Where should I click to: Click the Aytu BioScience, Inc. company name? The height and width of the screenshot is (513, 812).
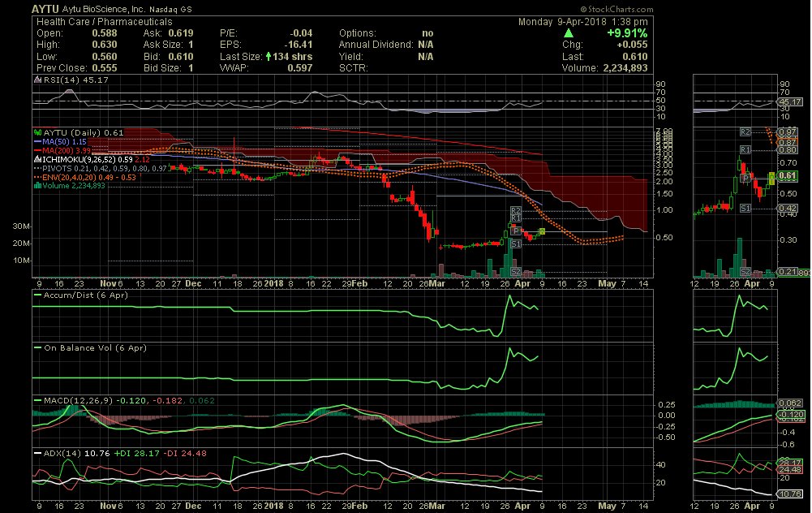104,9
